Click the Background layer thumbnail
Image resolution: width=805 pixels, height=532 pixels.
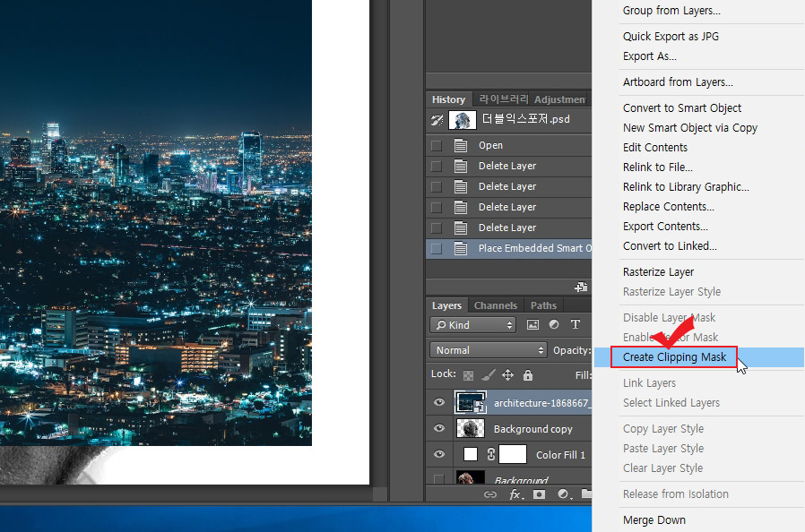click(471, 477)
